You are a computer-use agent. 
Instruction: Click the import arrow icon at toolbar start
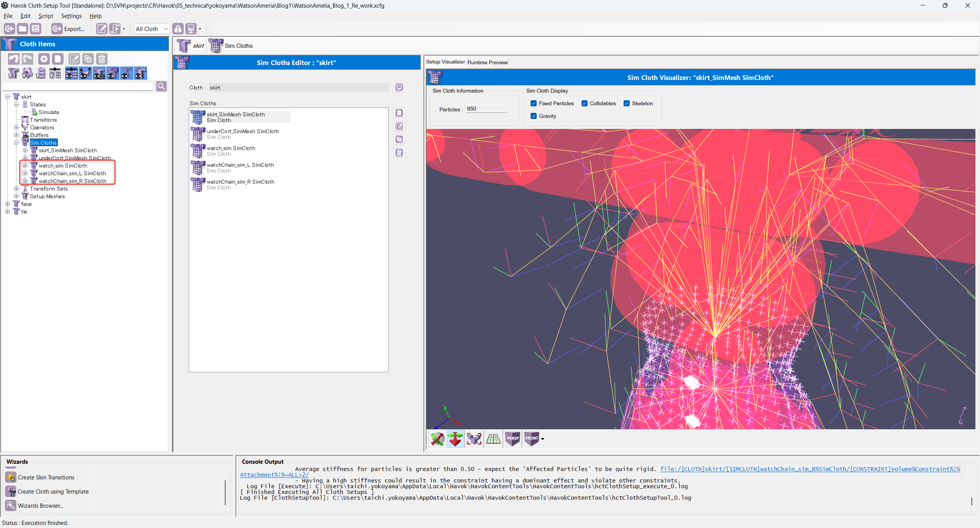10,29
